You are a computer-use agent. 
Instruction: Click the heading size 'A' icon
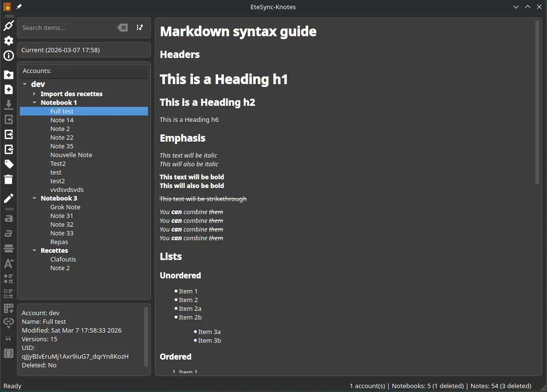pyautogui.click(x=9, y=263)
